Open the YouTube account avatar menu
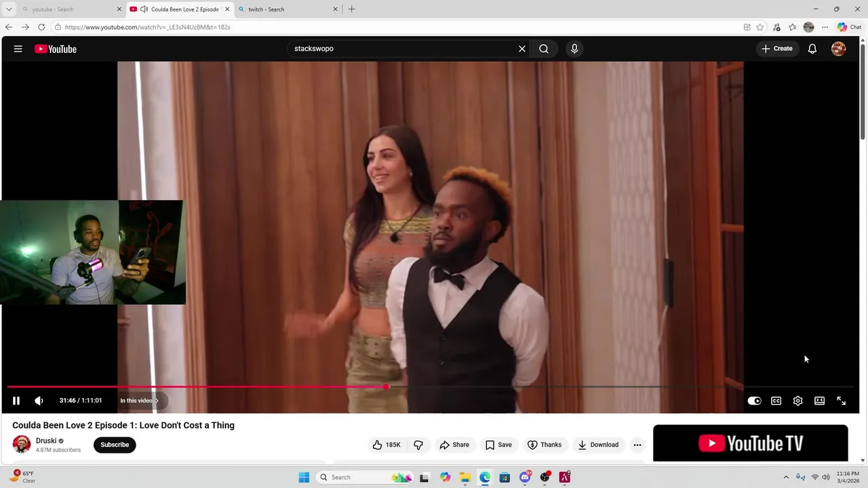The width and height of the screenshot is (868, 488). coord(839,49)
